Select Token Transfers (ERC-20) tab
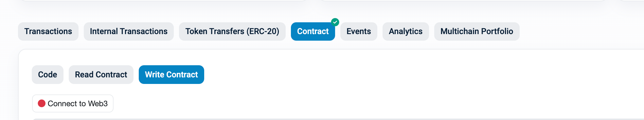The image size is (644, 120). coord(232,31)
